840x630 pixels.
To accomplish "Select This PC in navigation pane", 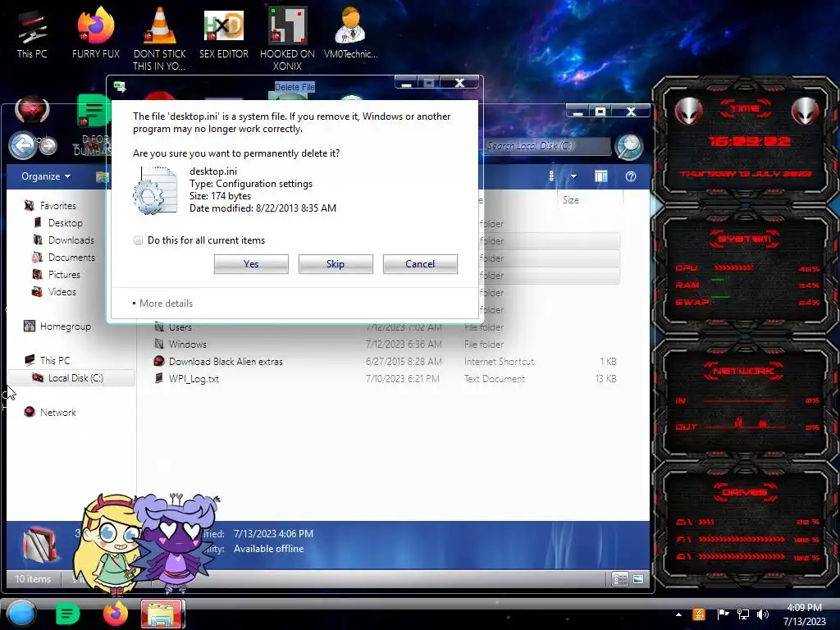I will tap(54, 361).
